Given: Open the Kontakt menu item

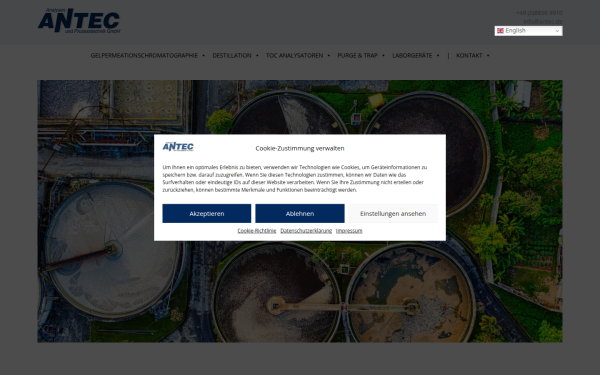Looking at the screenshot, I should pos(469,55).
